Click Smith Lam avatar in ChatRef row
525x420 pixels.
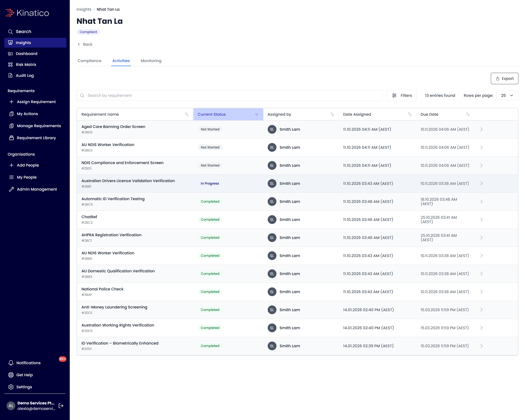(x=272, y=219)
